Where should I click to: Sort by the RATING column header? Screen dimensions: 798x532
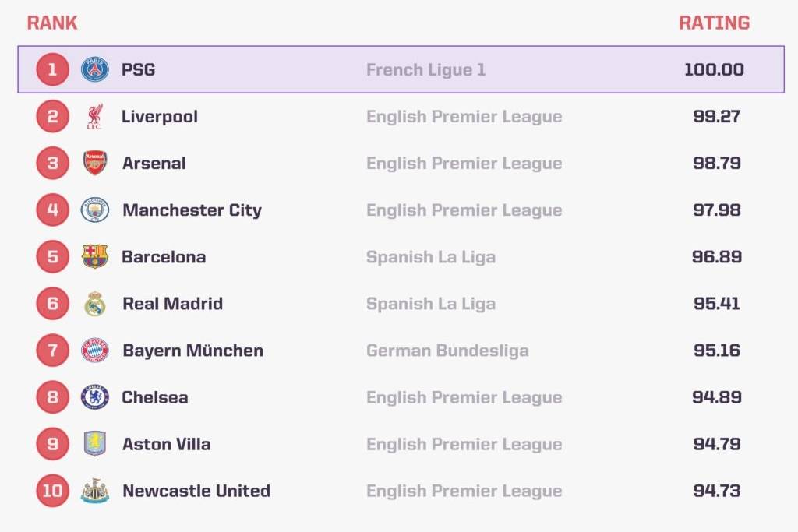tap(714, 23)
